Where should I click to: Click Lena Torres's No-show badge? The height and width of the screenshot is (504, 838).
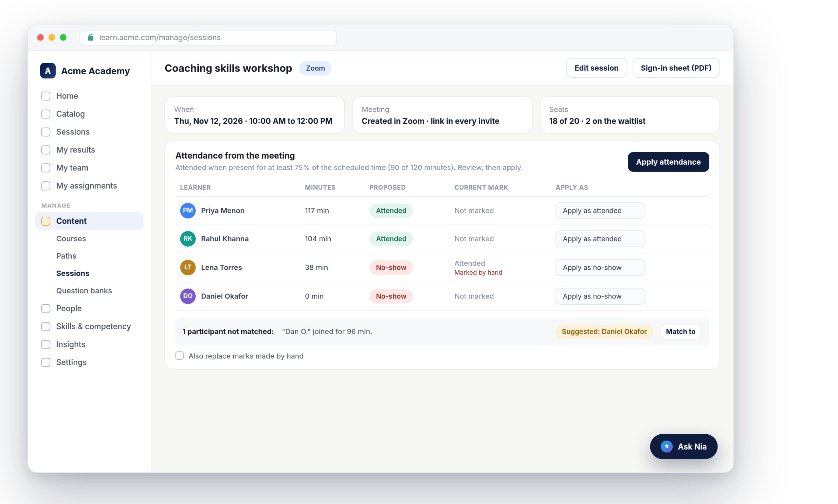click(391, 267)
